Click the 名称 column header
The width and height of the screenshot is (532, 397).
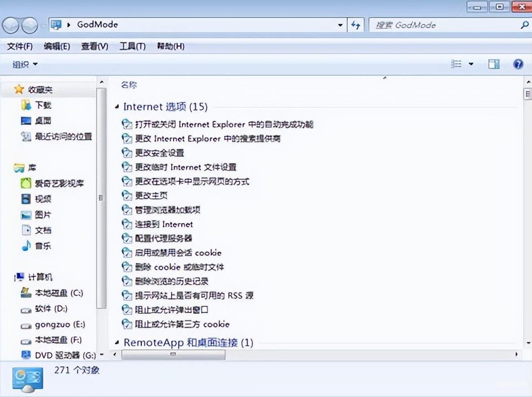pos(129,85)
